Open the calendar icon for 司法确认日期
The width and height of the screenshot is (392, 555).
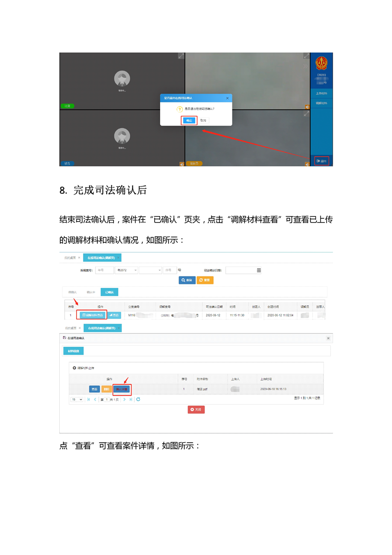[x=259, y=270]
